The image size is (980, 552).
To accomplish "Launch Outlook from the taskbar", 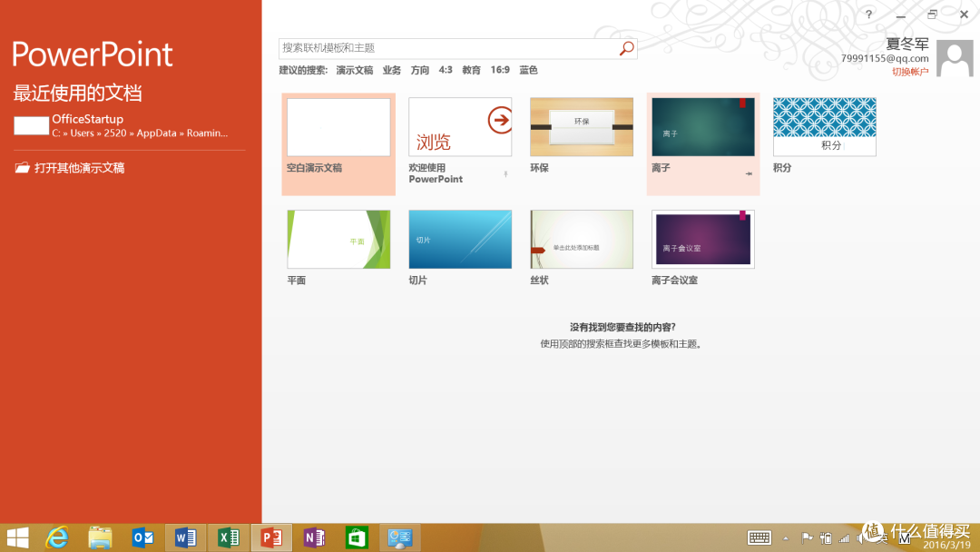I will (142, 537).
